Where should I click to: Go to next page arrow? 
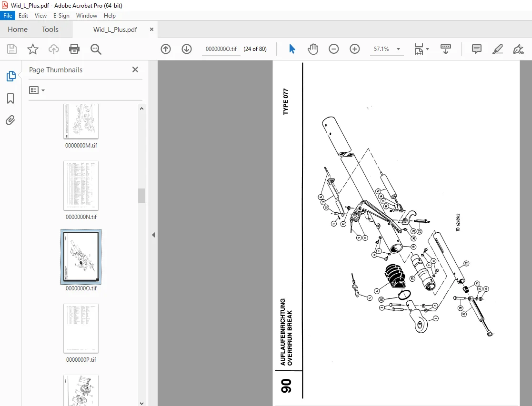click(x=187, y=49)
